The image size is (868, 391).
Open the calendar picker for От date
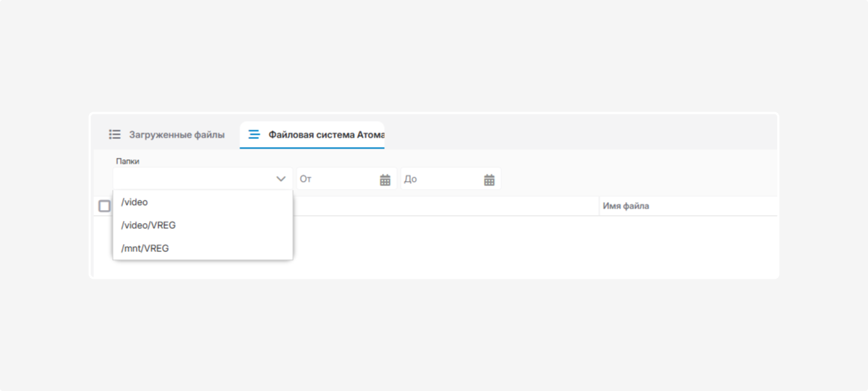click(x=385, y=180)
